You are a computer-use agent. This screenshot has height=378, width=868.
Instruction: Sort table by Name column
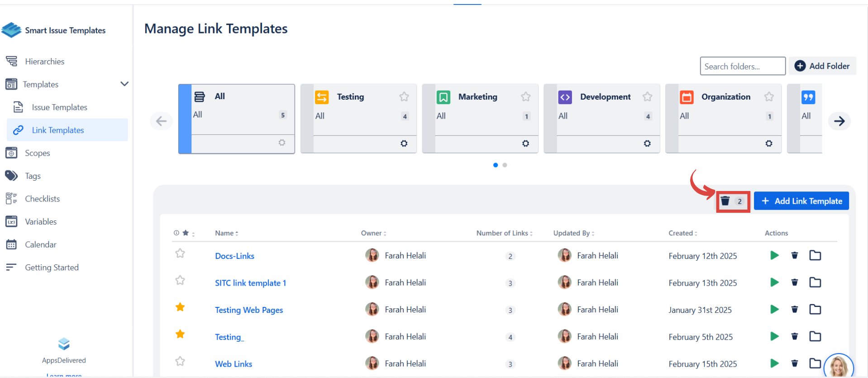[226, 233]
